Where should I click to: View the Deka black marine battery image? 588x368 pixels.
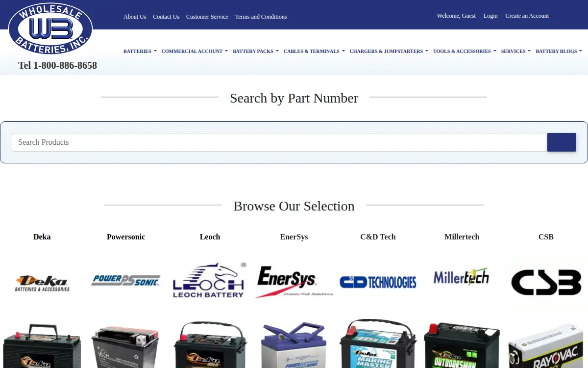(42, 345)
